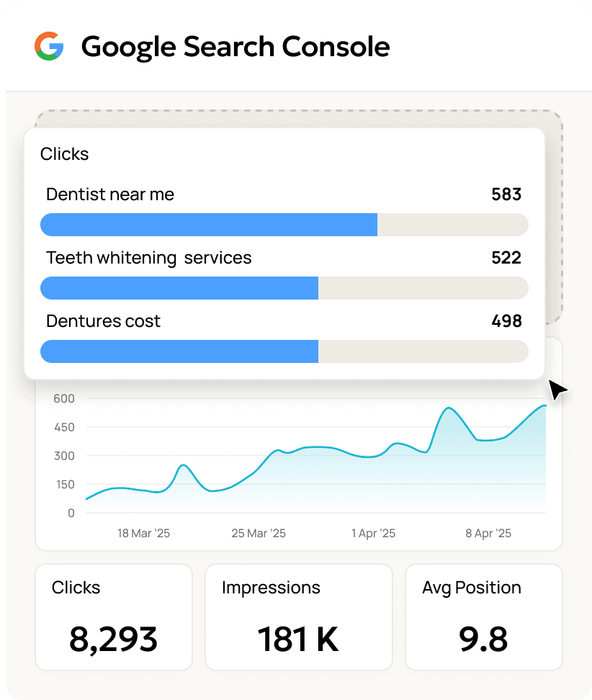
Task: Open the Impressions metric card
Action: [298, 616]
